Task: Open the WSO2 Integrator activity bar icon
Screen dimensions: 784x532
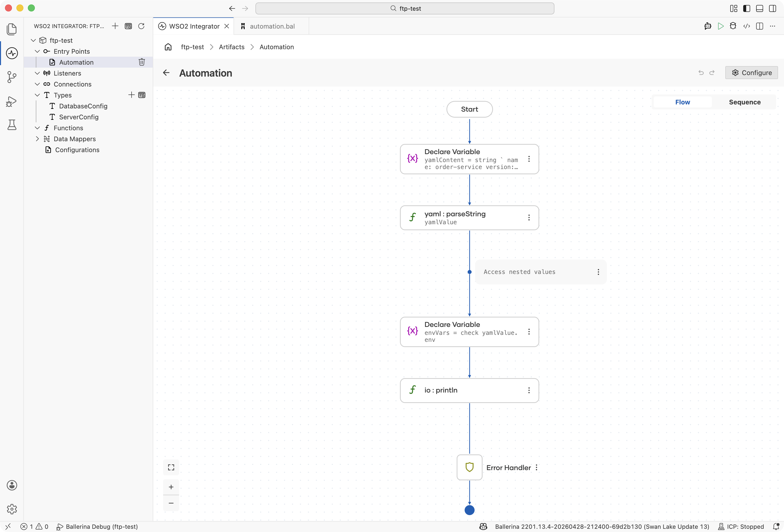Action: click(x=12, y=53)
